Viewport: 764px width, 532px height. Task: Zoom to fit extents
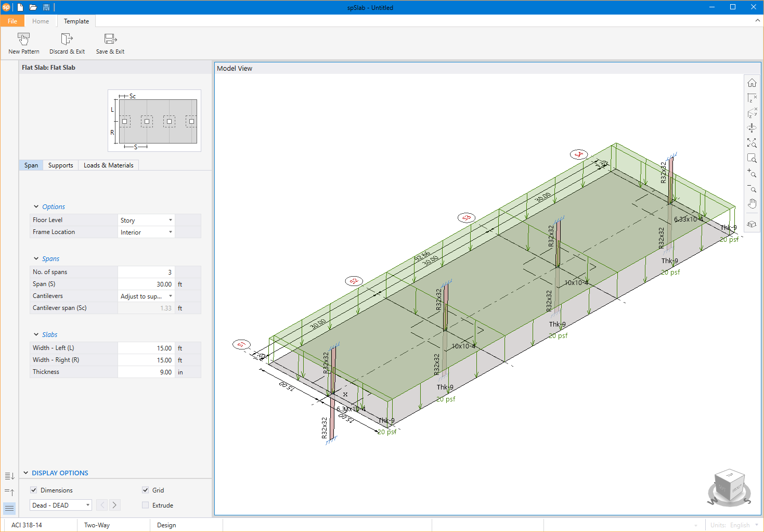click(752, 142)
